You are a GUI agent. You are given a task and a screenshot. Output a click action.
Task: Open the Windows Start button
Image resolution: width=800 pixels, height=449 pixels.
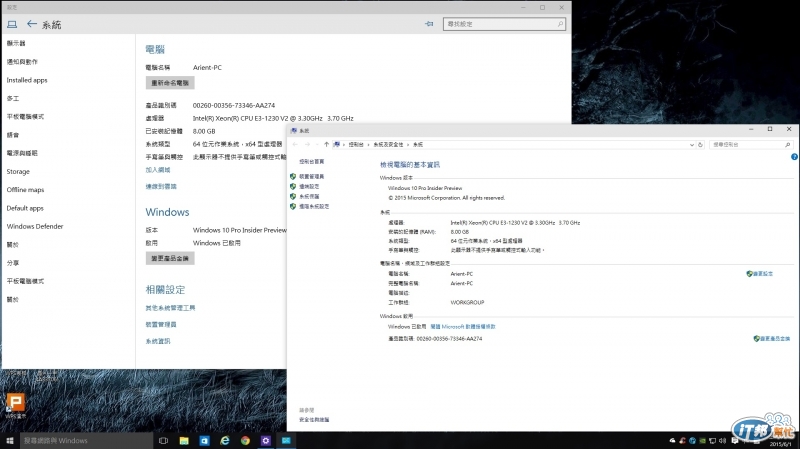pyautogui.click(x=10, y=440)
